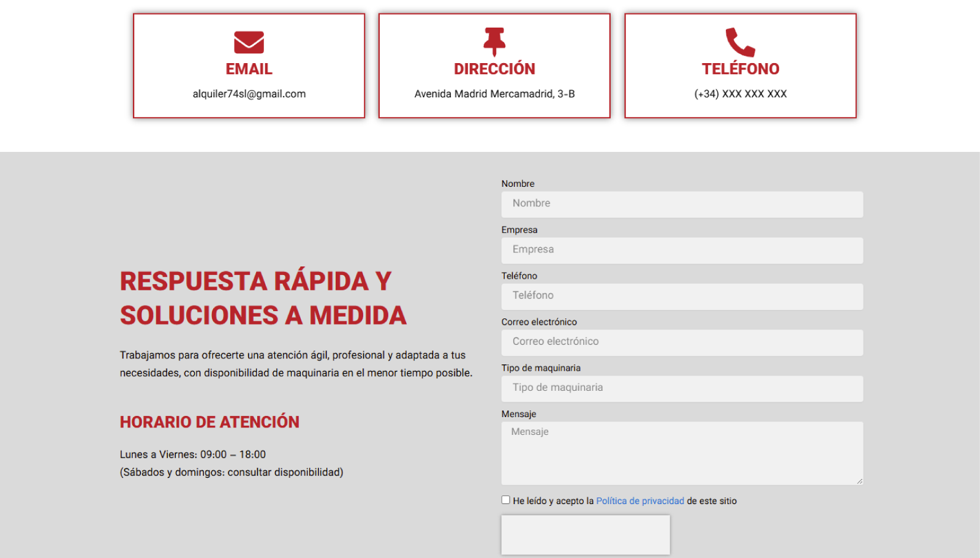
Task: Tick the privacy policy acceptance checkbox
Action: coord(505,500)
